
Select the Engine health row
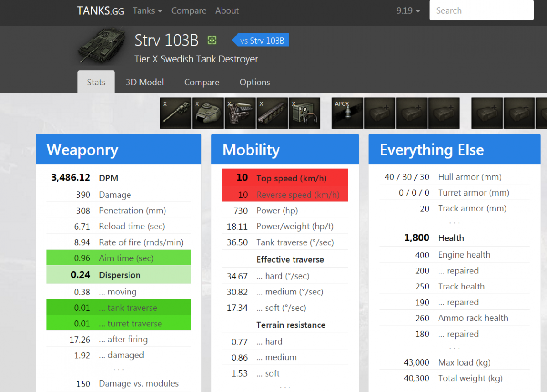[x=454, y=255]
